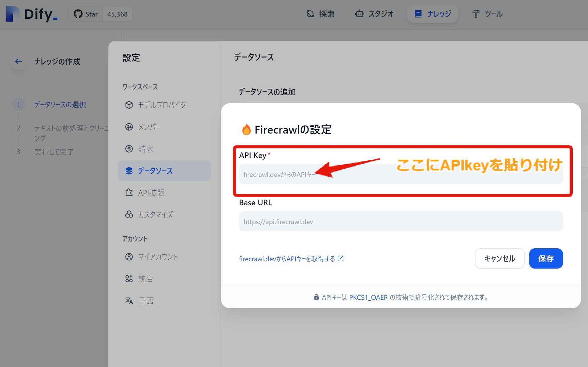Click the 保存 button
This screenshot has width=588, height=367.
pyautogui.click(x=546, y=258)
